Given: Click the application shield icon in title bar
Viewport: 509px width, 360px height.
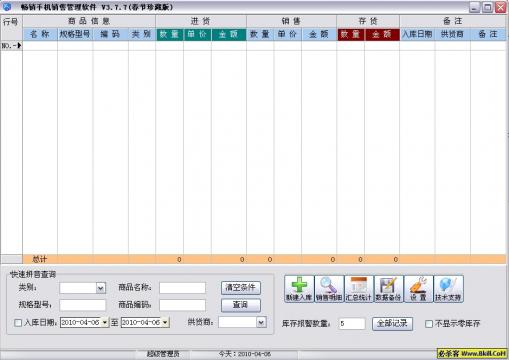Looking at the screenshot, I should pos(7,7).
